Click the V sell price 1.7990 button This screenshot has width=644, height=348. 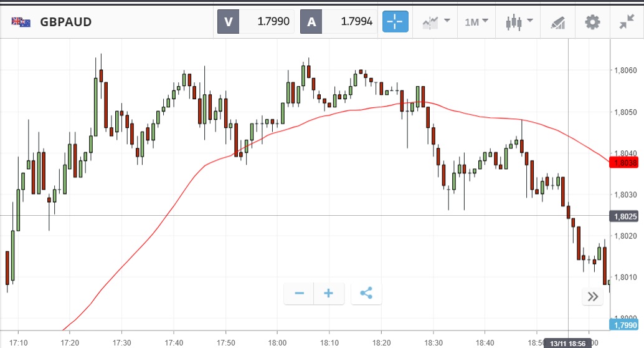pyautogui.click(x=255, y=22)
